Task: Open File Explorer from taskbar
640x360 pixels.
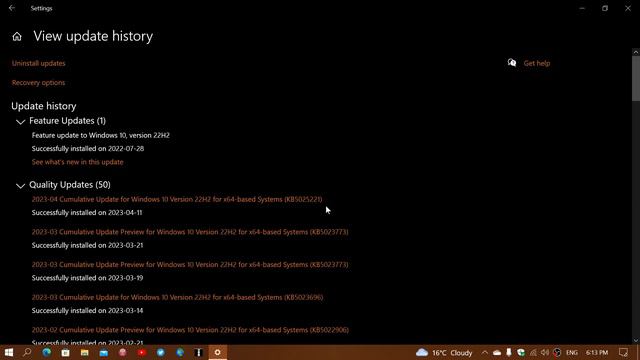Action: 84,352
